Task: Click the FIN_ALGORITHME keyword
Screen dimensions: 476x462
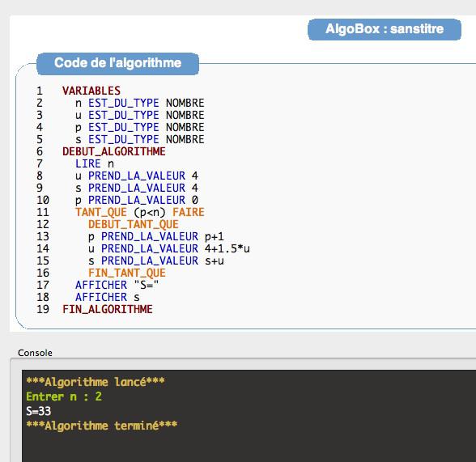Action: [108, 309]
